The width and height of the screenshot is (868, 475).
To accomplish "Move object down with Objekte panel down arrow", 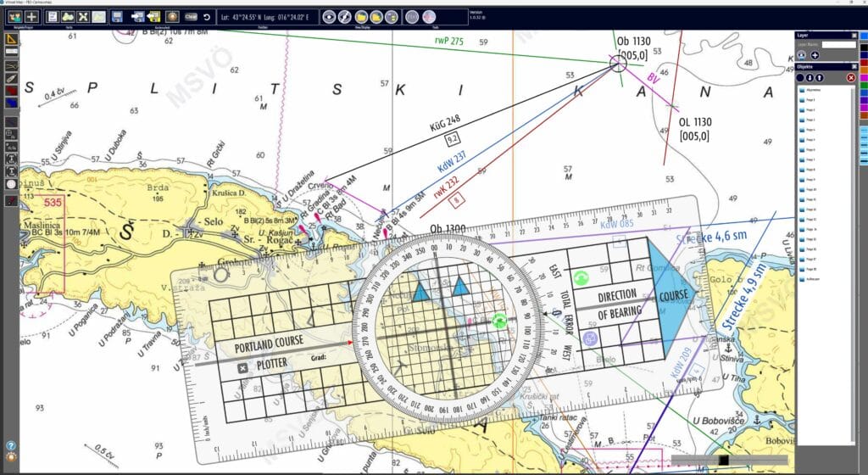I will [x=810, y=77].
